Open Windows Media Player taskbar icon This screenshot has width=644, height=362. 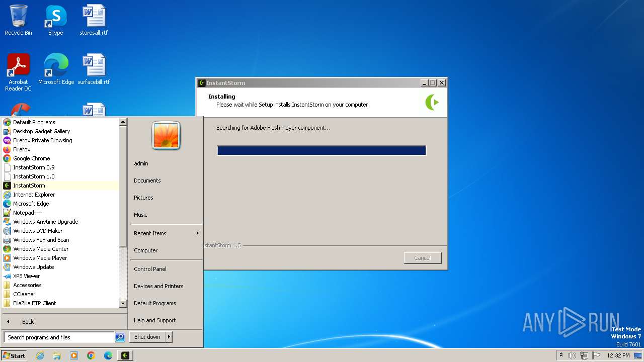(74, 355)
